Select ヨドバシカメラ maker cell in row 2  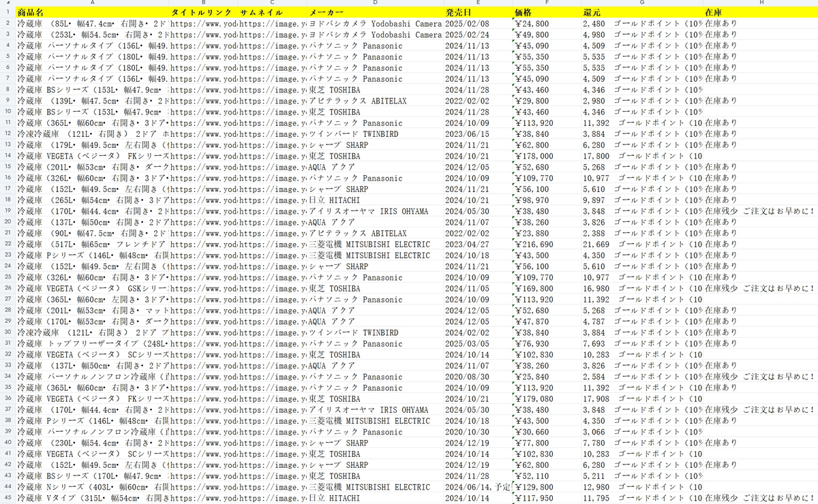[x=375, y=24]
